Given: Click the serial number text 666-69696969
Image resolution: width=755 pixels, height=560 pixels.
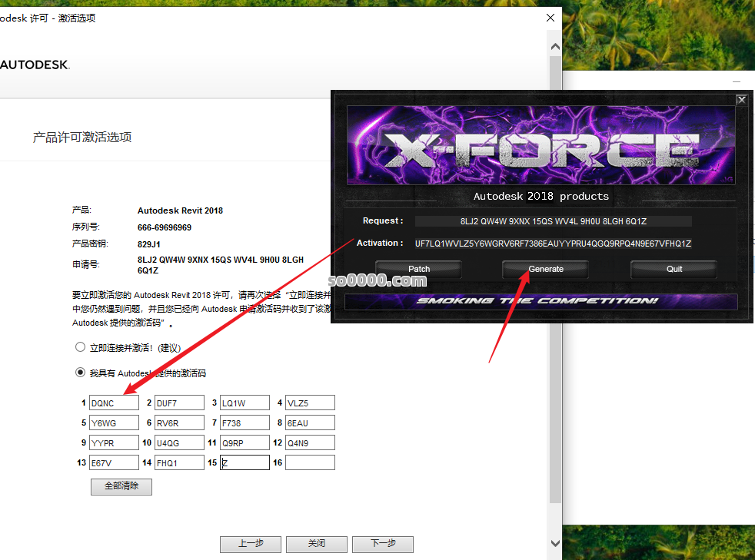Looking at the screenshot, I should tap(165, 227).
